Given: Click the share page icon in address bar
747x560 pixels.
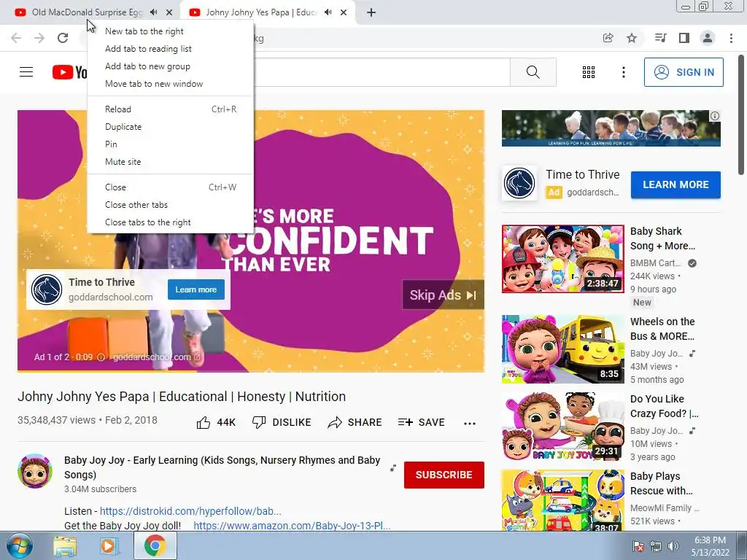Looking at the screenshot, I should (x=608, y=38).
